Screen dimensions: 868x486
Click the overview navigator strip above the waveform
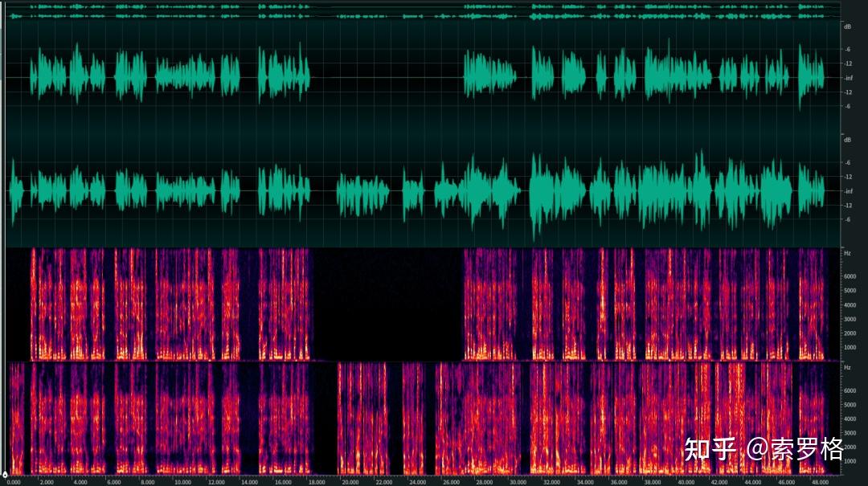[x=424, y=11]
